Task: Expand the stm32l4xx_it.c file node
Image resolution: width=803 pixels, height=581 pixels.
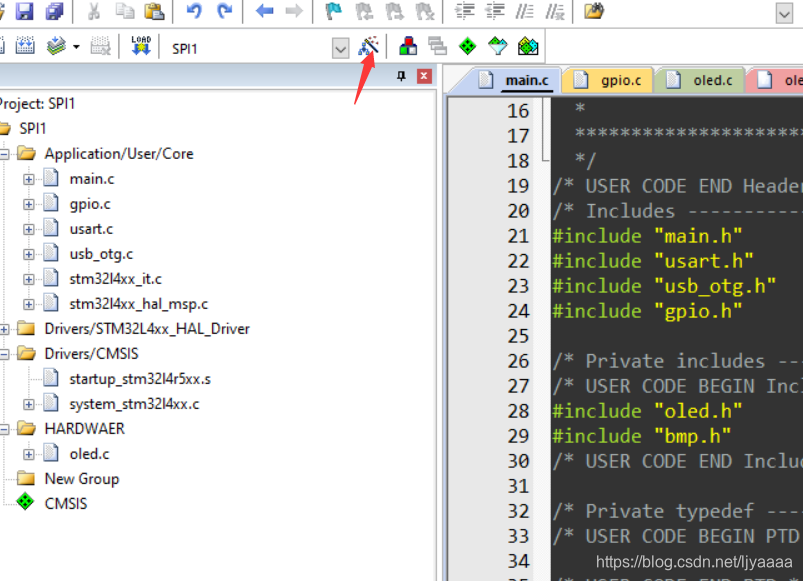Action: (x=29, y=279)
